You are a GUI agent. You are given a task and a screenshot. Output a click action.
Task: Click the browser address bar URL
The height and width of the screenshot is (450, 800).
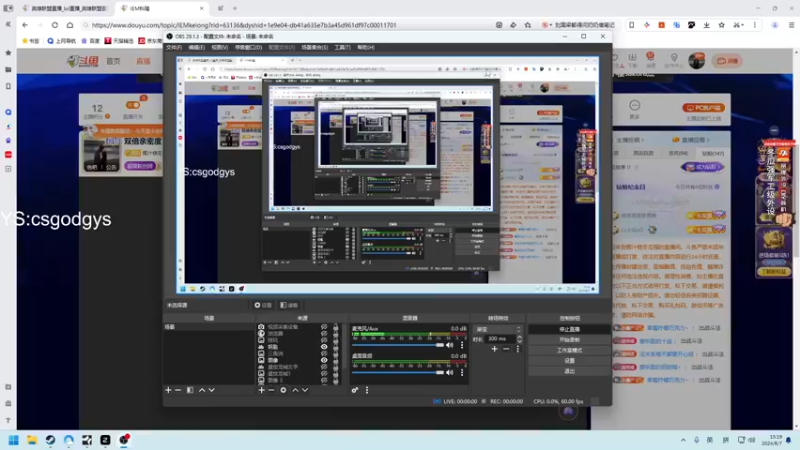pyautogui.click(x=244, y=25)
